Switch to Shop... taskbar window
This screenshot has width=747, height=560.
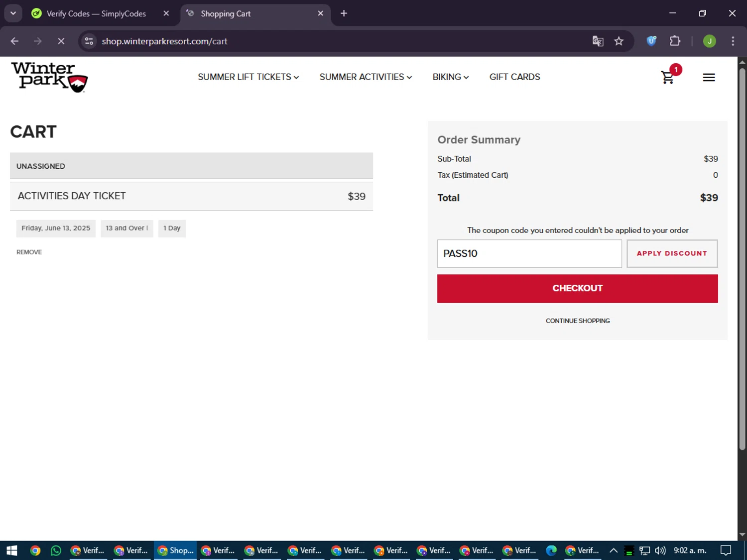(x=175, y=550)
